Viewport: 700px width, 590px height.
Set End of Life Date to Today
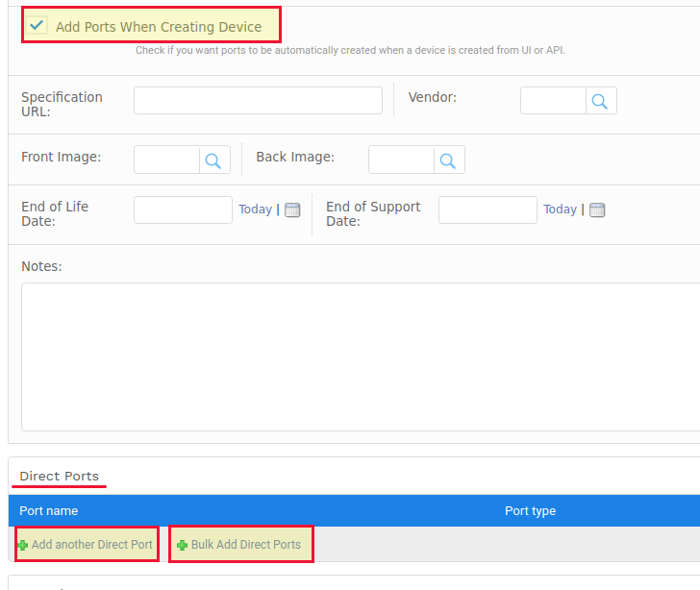pyautogui.click(x=255, y=209)
